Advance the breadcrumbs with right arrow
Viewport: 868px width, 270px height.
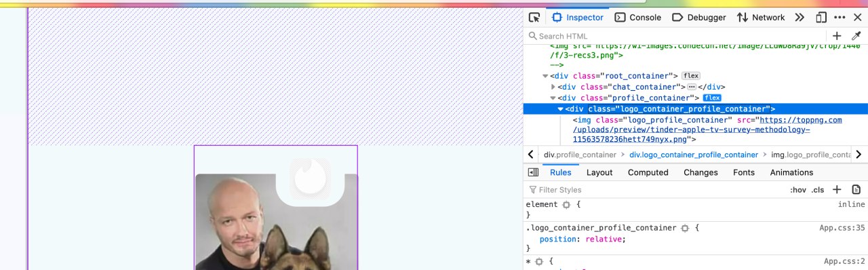pyautogui.click(x=859, y=155)
